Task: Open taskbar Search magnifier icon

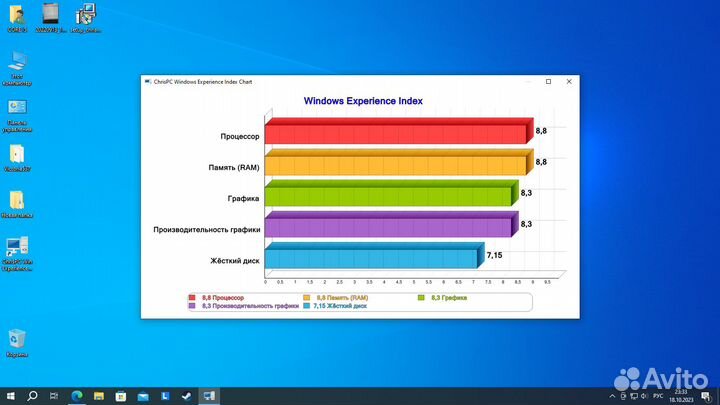Action: pos(32,396)
